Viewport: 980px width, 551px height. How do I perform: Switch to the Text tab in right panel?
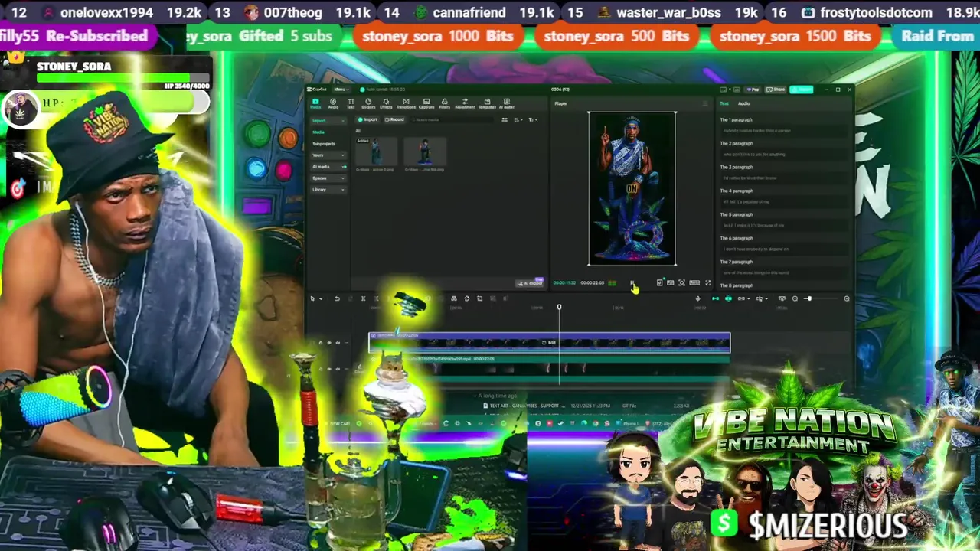point(724,103)
